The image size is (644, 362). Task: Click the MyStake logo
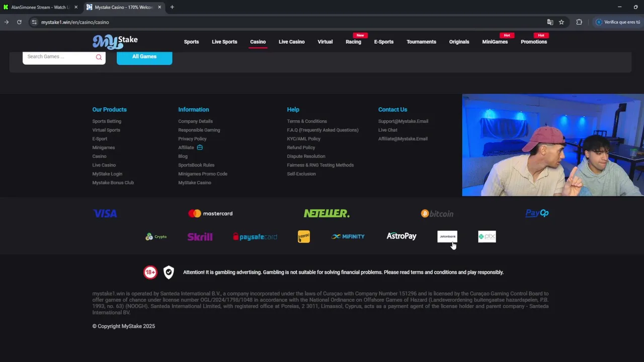[115, 42]
